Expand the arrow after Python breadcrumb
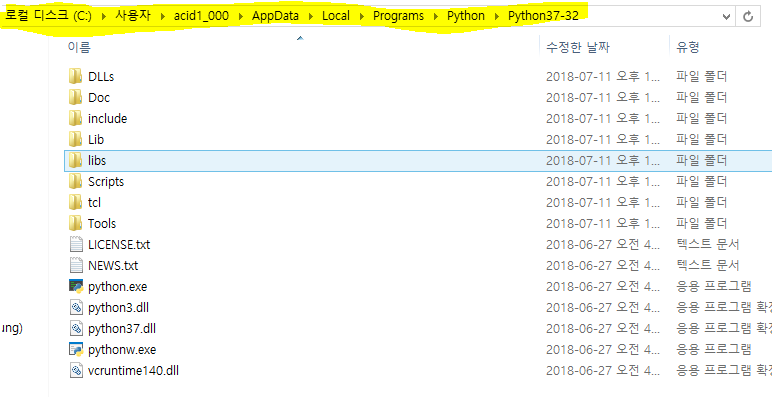Screen dimensions: 772x397 (497, 16)
